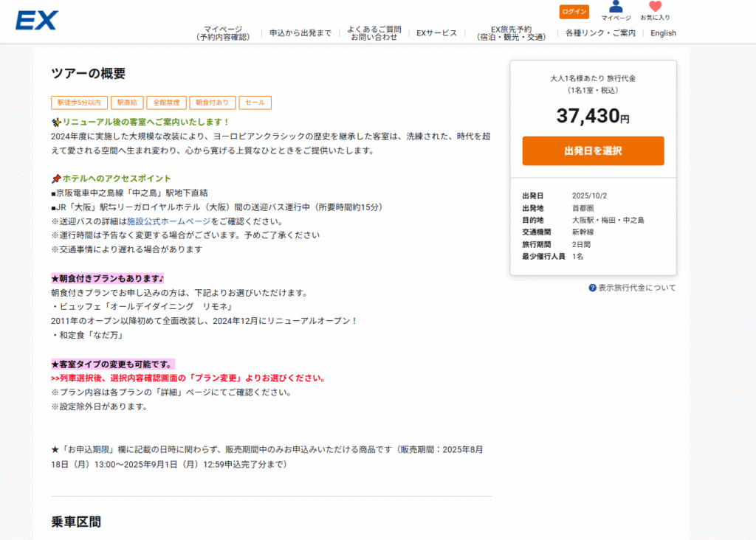Open 表示旅行代金について help link

click(x=636, y=288)
